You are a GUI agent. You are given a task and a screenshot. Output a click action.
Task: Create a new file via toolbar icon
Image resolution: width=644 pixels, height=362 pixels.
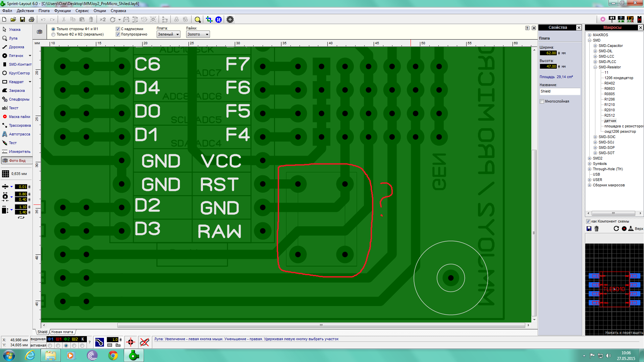pyautogui.click(x=4, y=19)
